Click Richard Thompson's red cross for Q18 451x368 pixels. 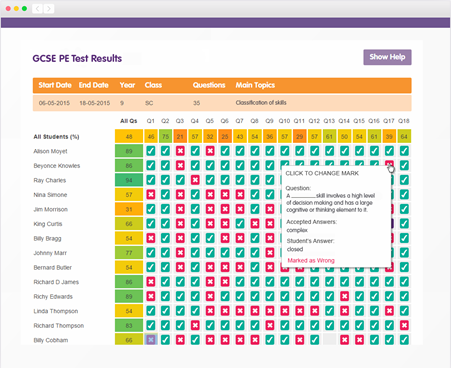tap(404, 325)
